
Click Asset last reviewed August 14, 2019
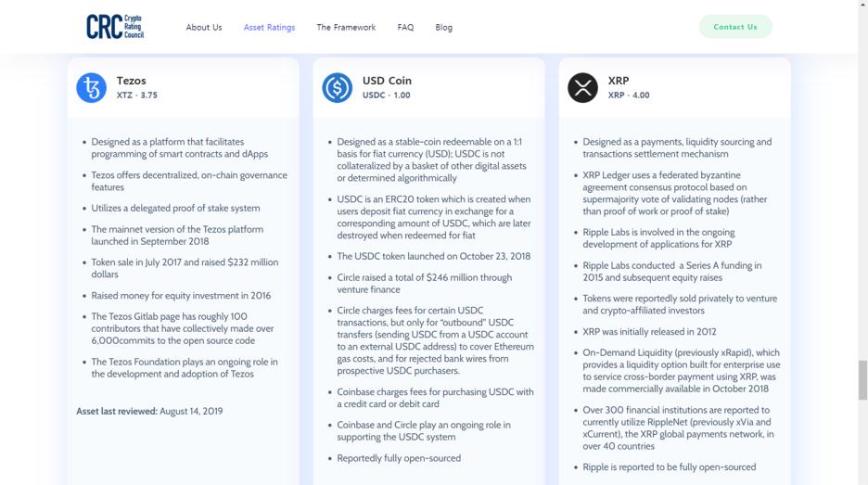click(x=149, y=412)
